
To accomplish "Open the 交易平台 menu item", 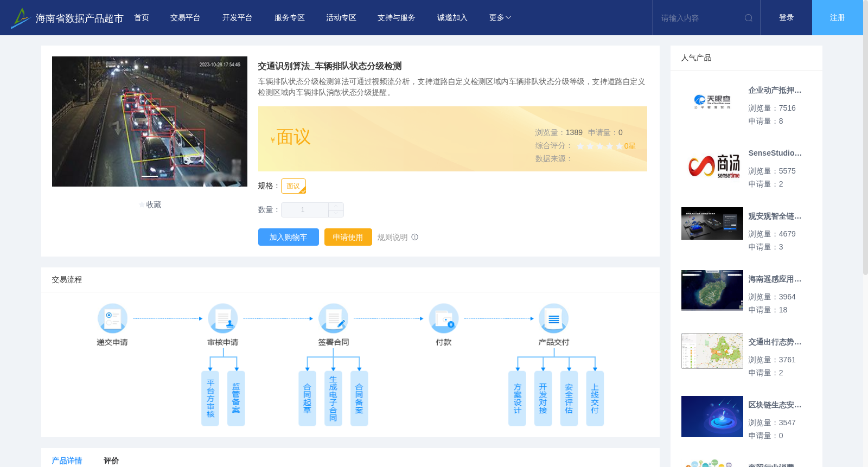I will pyautogui.click(x=186, y=18).
